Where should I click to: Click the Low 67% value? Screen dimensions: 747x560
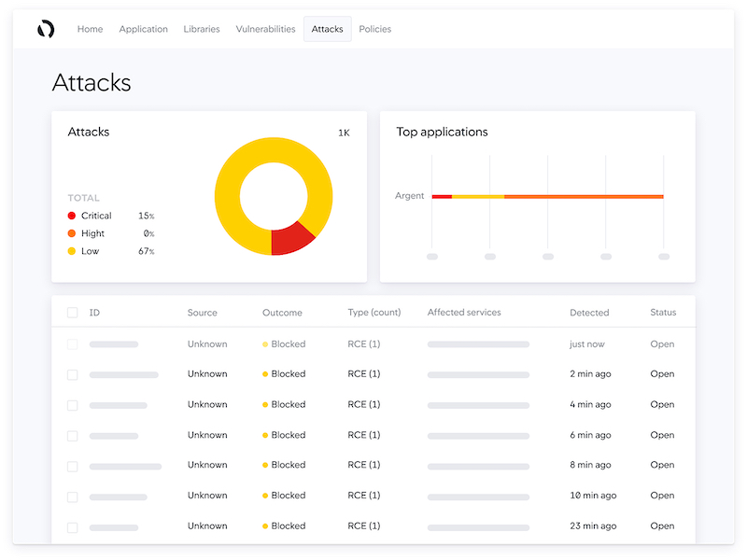pos(147,251)
